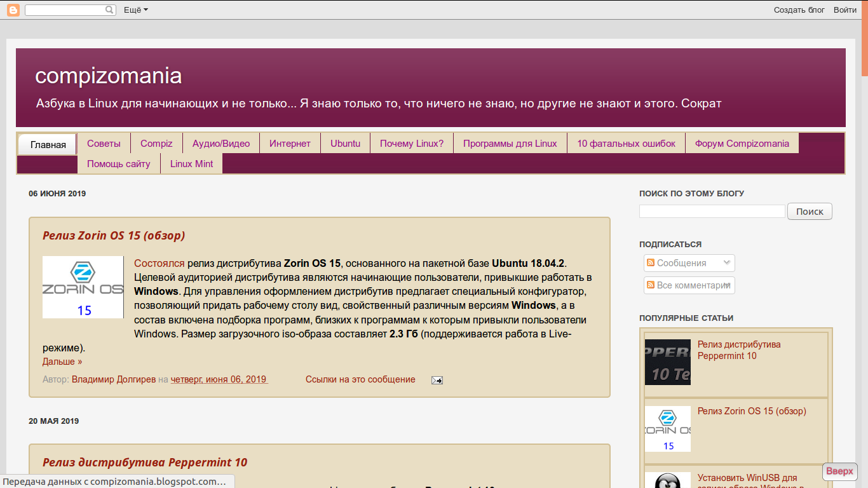Select the Главная tab
The height and width of the screenshot is (488, 868).
[x=48, y=144]
